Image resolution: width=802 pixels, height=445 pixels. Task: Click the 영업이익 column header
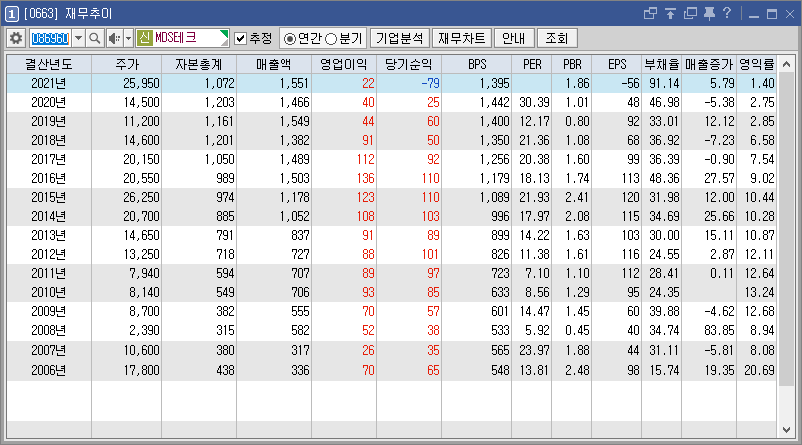tap(344, 64)
